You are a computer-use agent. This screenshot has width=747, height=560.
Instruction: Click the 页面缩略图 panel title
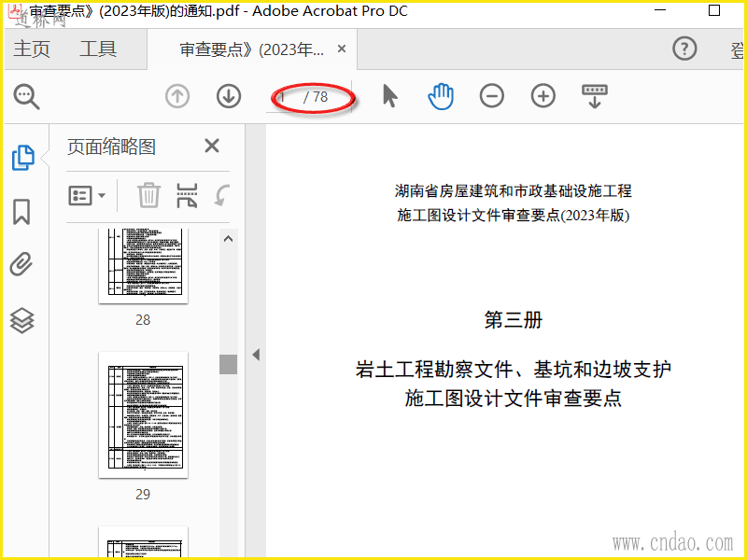click(111, 147)
